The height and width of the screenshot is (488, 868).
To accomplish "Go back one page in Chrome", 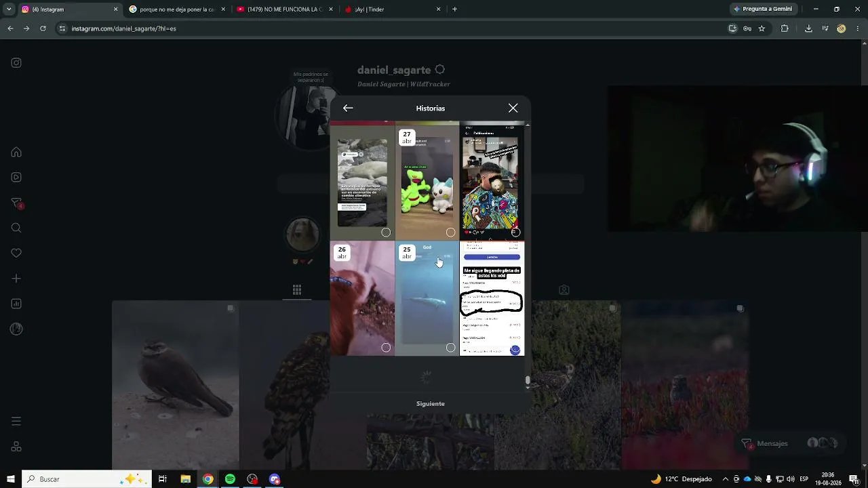I will point(10,28).
